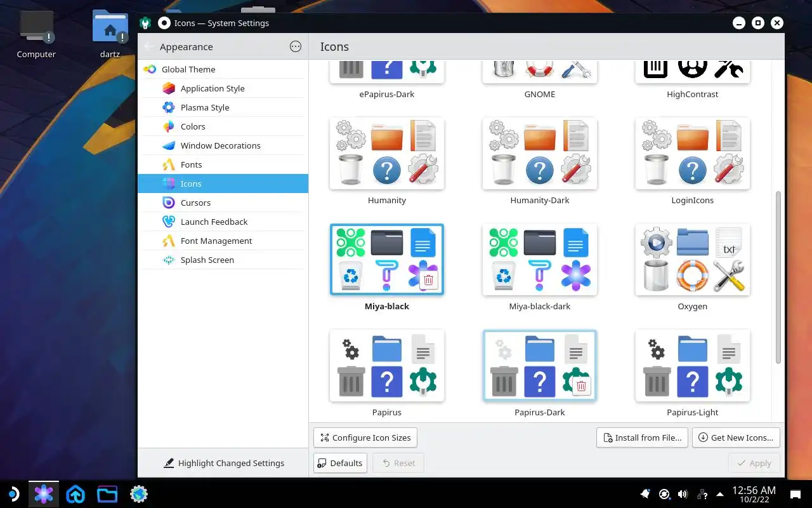
Task: Click the volume icon in system tray
Action: tap(683, 493)
